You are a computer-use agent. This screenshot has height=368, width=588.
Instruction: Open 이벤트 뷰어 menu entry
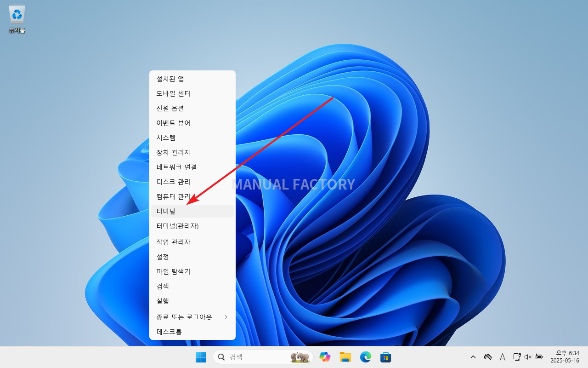[x=192, y=123]
